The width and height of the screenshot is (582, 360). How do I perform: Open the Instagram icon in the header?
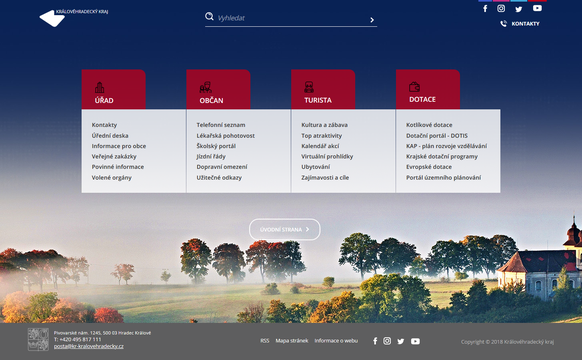(x=501, y=8)
